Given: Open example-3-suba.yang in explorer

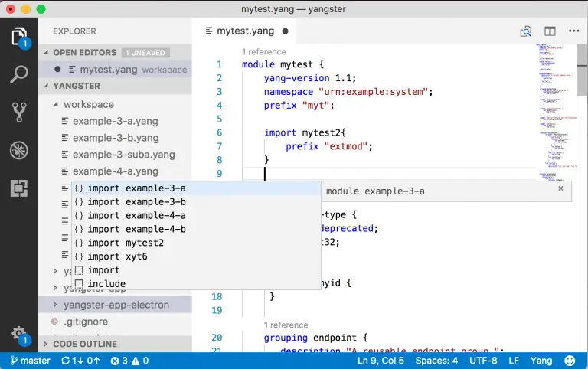Looking at the screenshot, I should [124, 154].
